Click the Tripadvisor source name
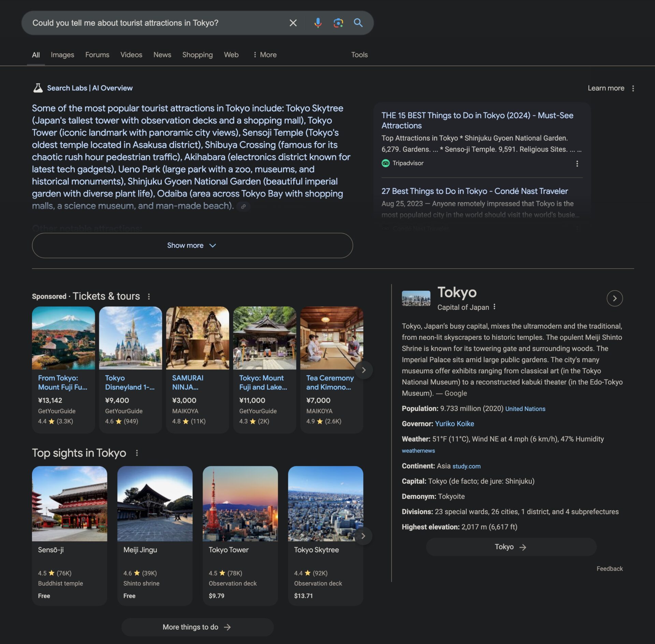 pyautogui.click(x=408, y=163)
